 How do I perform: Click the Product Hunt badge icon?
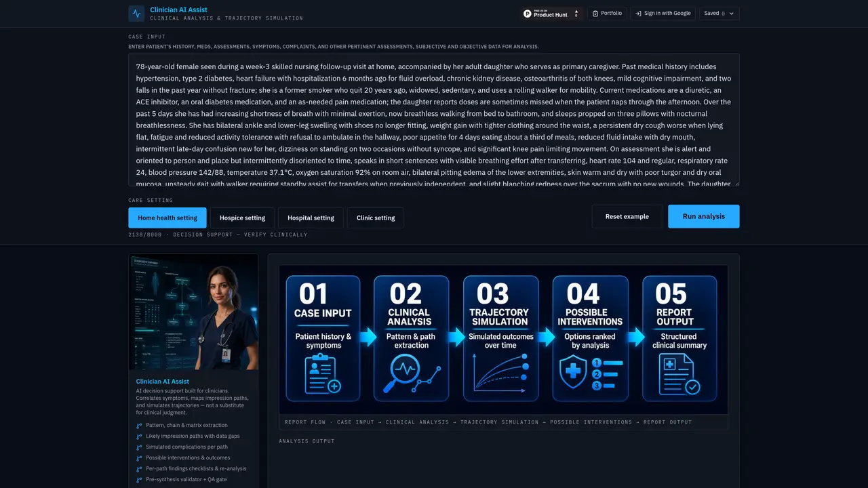pos(528,14)
